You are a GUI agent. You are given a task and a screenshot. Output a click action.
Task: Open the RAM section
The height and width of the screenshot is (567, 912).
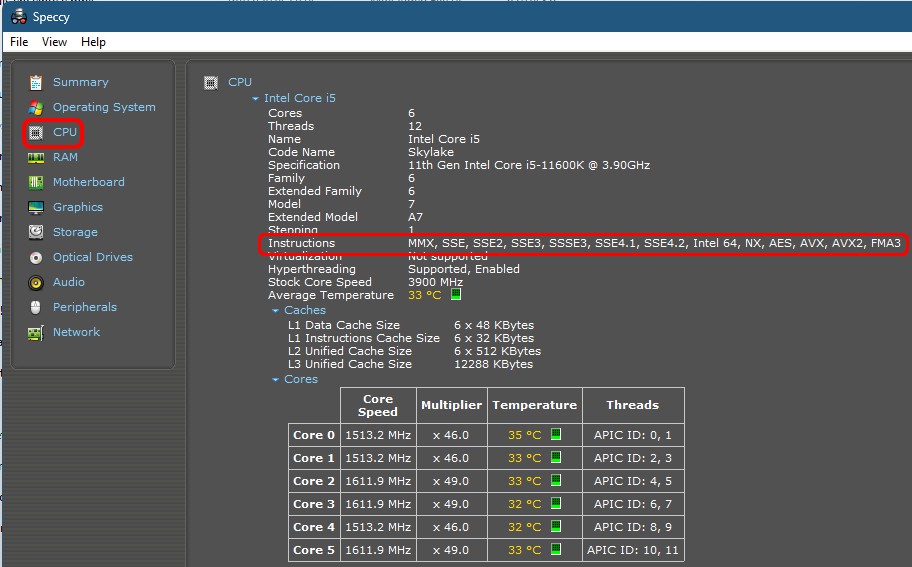click(65, 158)
